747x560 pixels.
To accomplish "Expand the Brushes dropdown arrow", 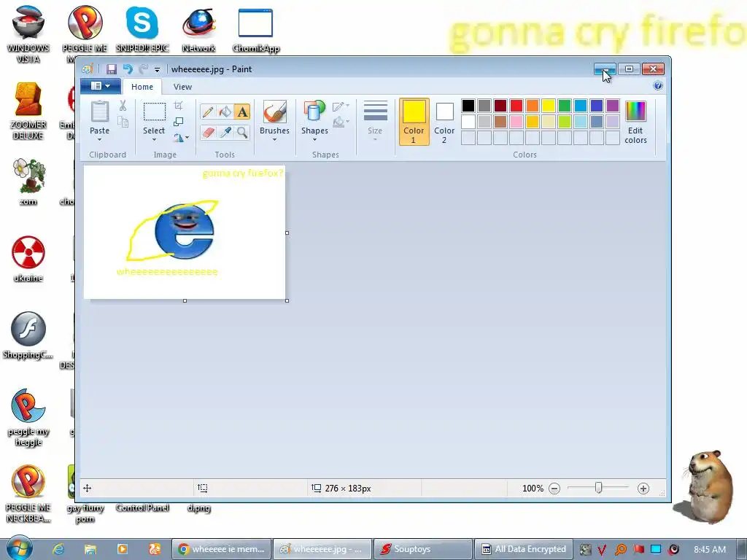I will click(274, 139).
